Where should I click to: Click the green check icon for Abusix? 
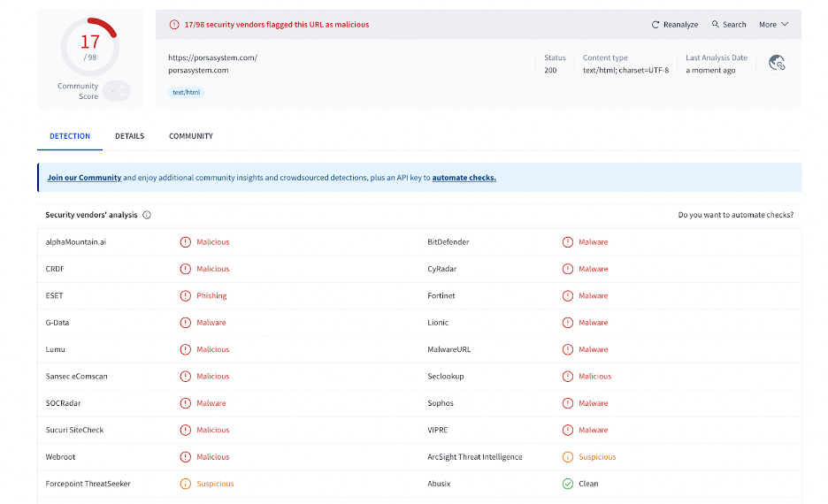[x=568, y=484]
